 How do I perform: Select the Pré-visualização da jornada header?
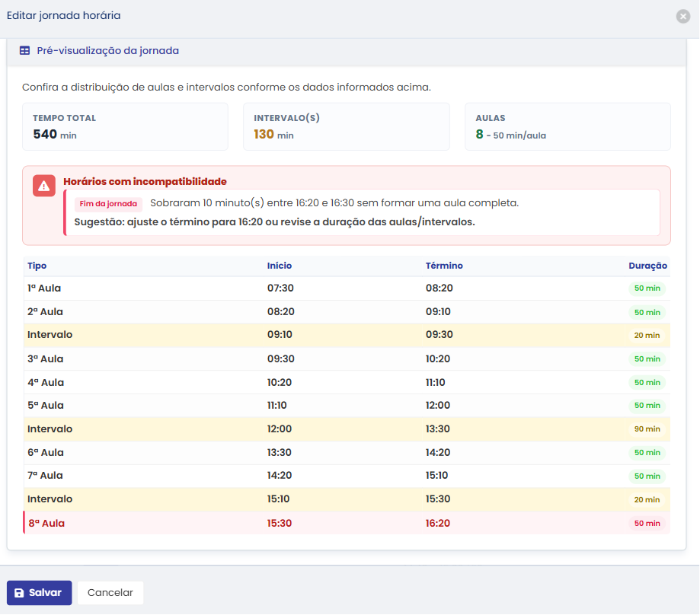tap(347, 51)
